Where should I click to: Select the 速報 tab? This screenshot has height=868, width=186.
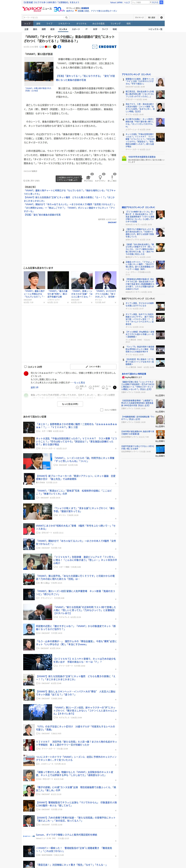point(38,24)
